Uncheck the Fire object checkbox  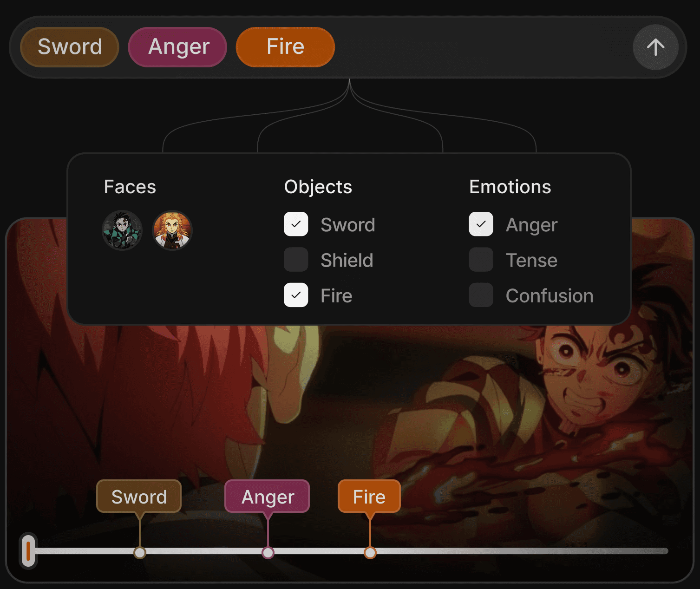(x=296, y=295)
